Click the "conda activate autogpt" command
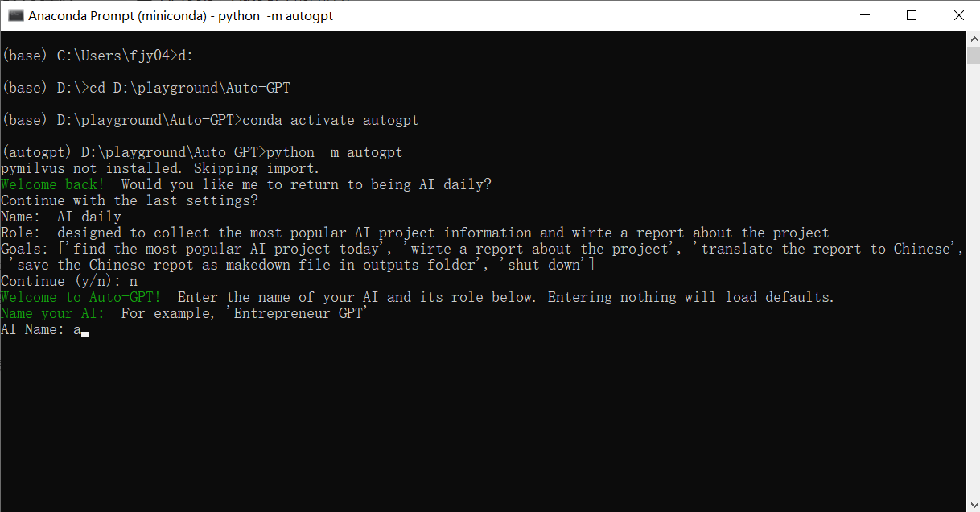Screen dimensions: 980x512 (331, 120)
